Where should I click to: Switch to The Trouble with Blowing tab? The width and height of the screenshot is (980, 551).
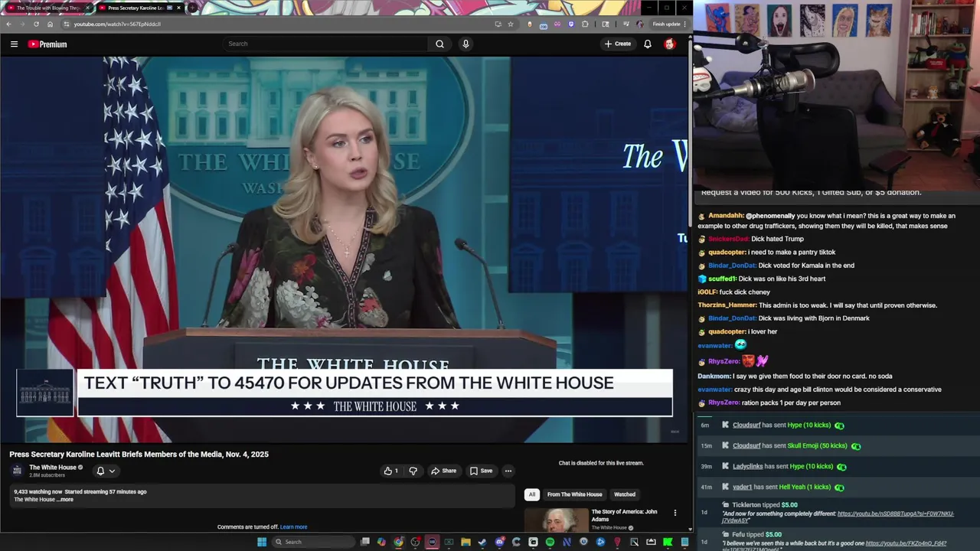point(47,8)
